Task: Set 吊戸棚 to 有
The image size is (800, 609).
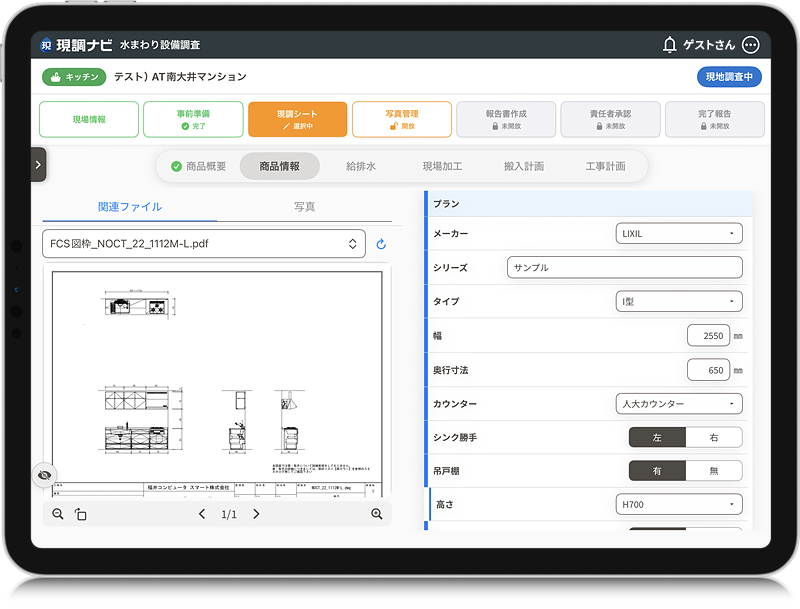Action: click(657, 471)
